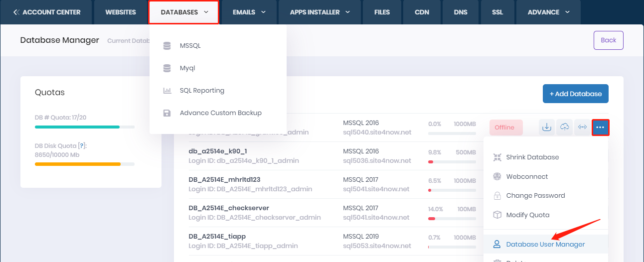The image size is (644, 262).
Task: Click the DB Disk Quota orange progress bar
Action: click(x=78, y=164)
